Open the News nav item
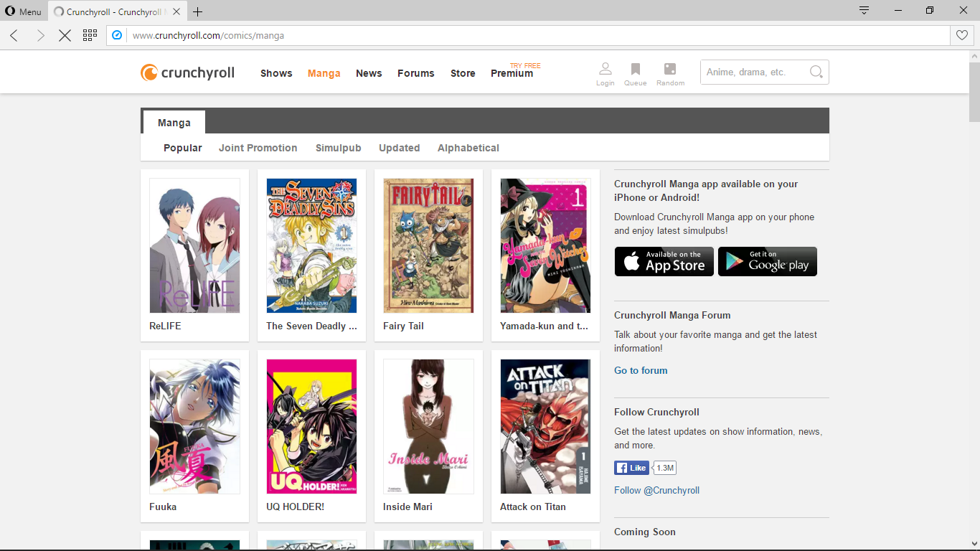Image resolution: width=980 pixels, height=551 pixels. (369, 73)
